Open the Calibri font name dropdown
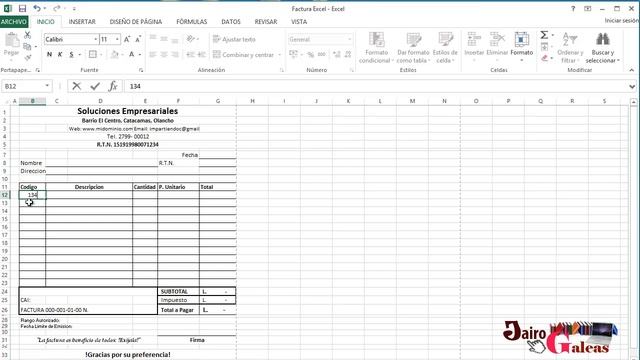640x360 pixels. [x=96, y=39]
